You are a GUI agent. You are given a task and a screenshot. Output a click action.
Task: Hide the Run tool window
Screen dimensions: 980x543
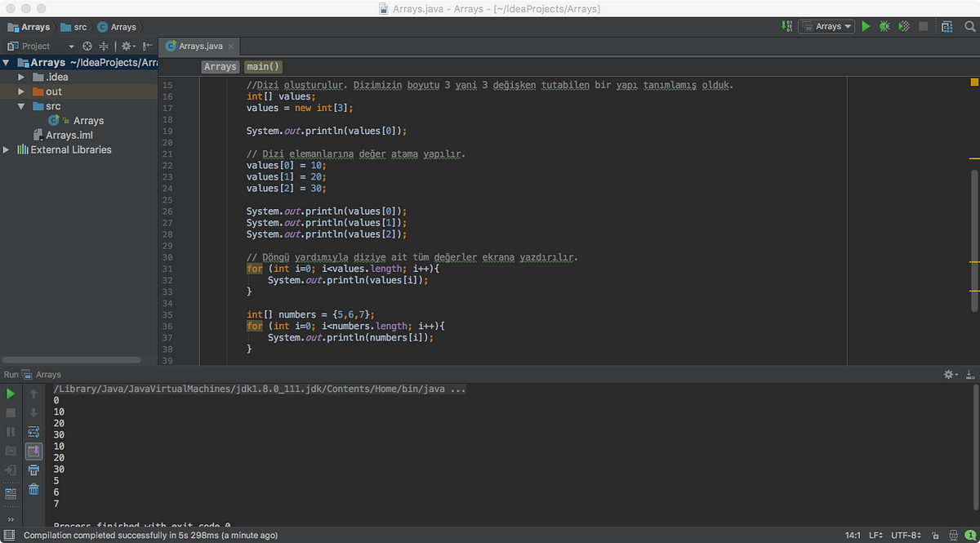tap(969, 374)
